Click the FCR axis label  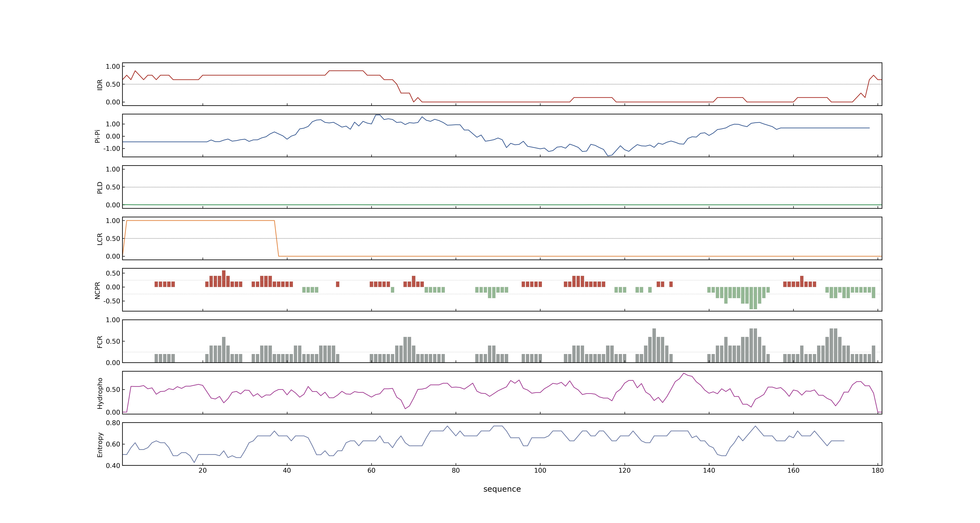click(100, 341)
